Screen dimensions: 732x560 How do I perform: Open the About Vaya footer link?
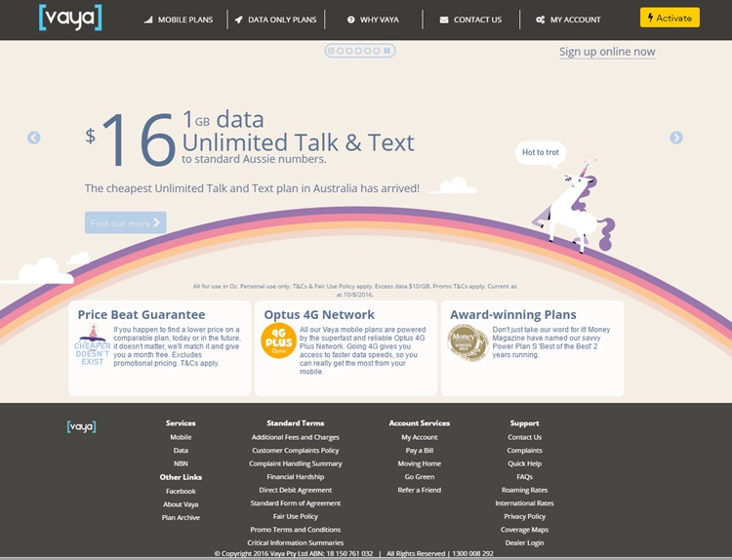pos(181,504)
